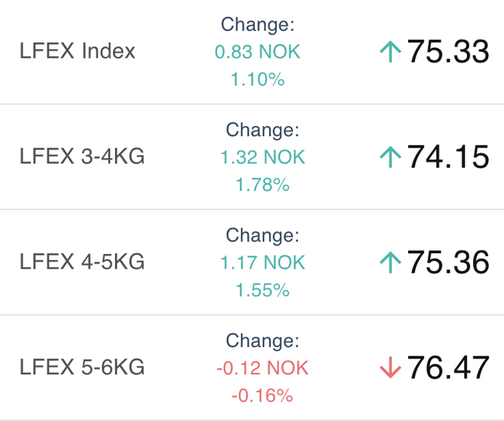Click the 1.17 NOK change figure
The height and width of the screenshot is (421, 504).
263,263
